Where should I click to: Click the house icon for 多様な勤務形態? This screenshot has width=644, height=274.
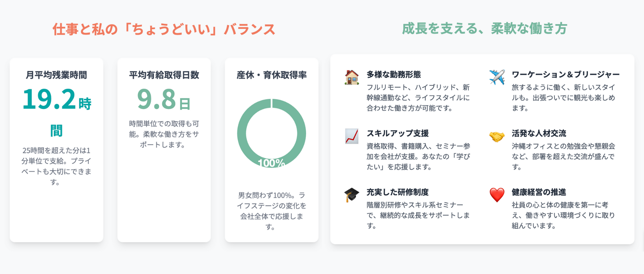[352, 77]
